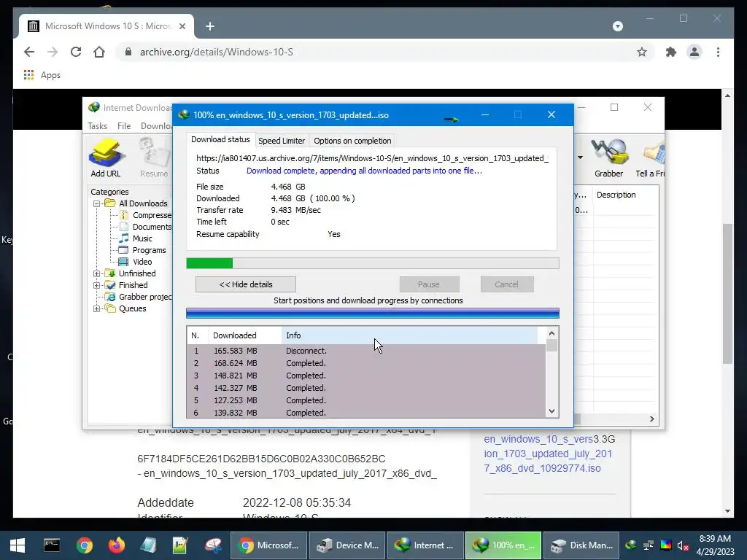Image resolution: width=747 pixels, height=560 pixels.
Task: Click the Info column header
Action: (x=410, y=335)
